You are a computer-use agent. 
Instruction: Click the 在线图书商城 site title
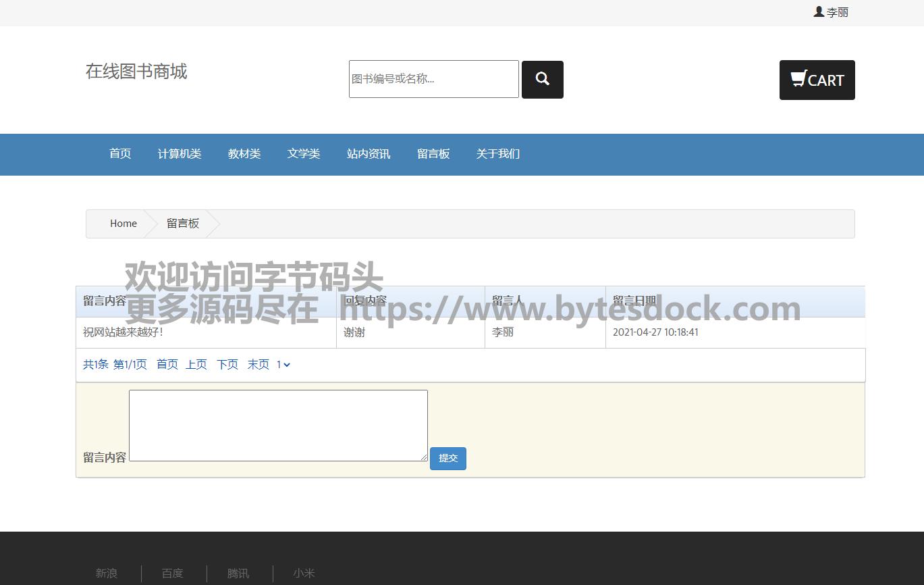(136, 72)
